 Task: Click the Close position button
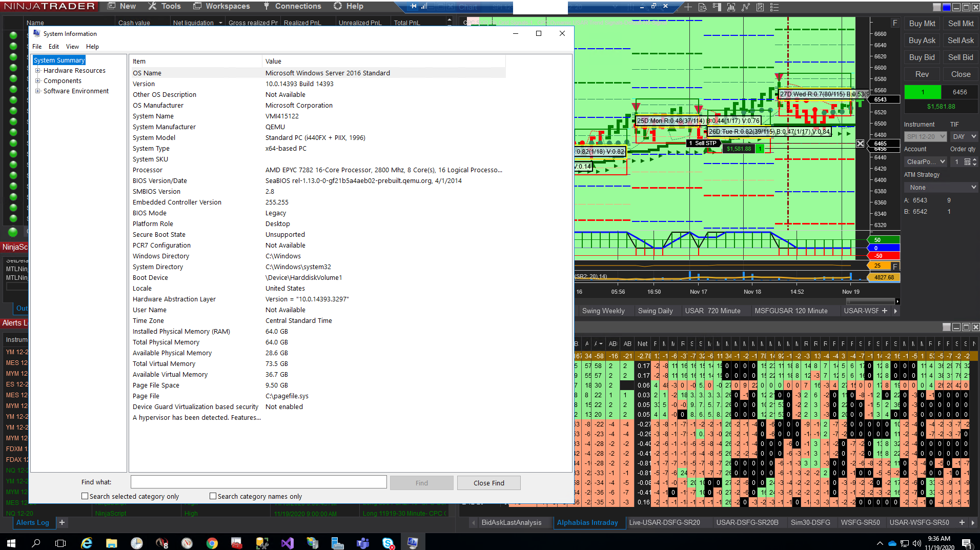[961, 74]
